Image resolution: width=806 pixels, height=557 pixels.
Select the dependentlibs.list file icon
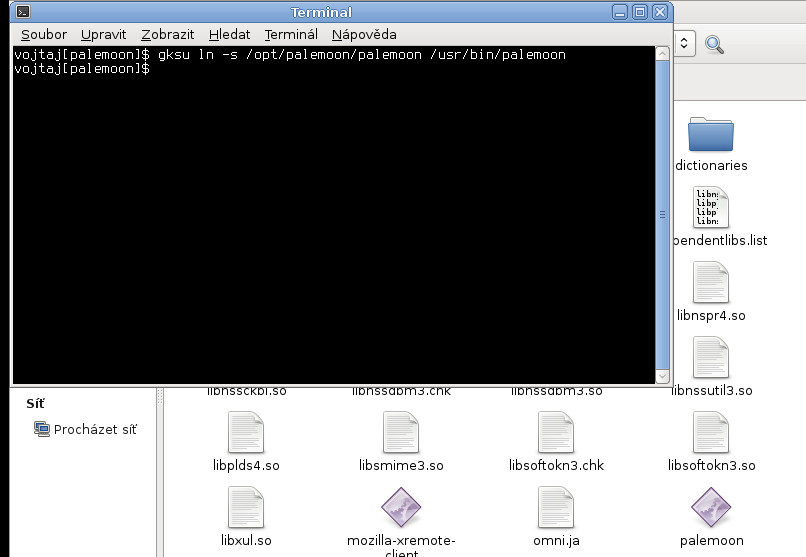click(710, 207)
